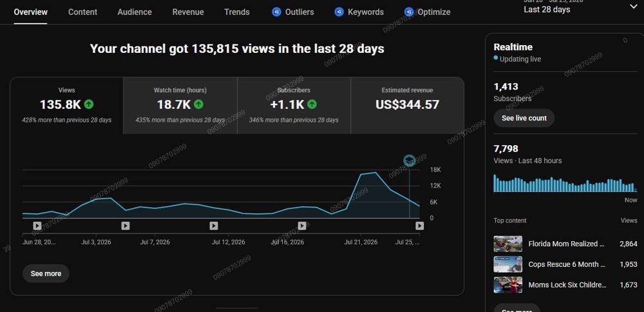This screenshot has width=644, height=312.
Task: Click video marker below Jun 28 on chart
Action: 37,226
